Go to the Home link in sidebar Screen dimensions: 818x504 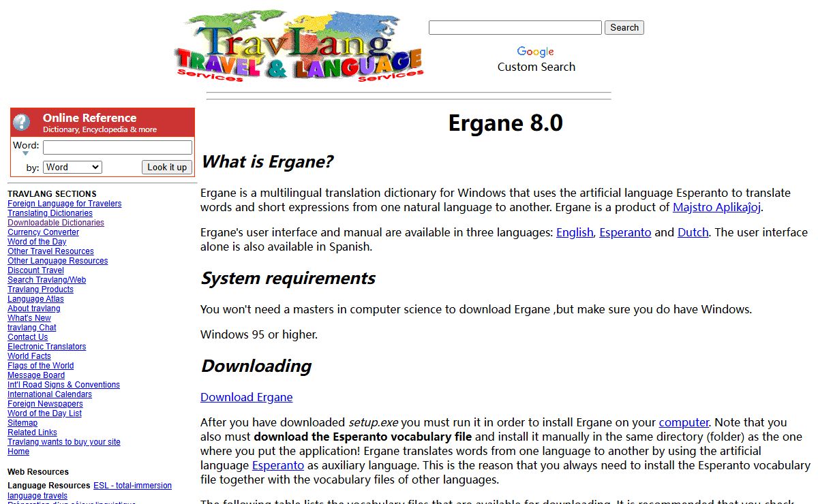click(18, 452)
